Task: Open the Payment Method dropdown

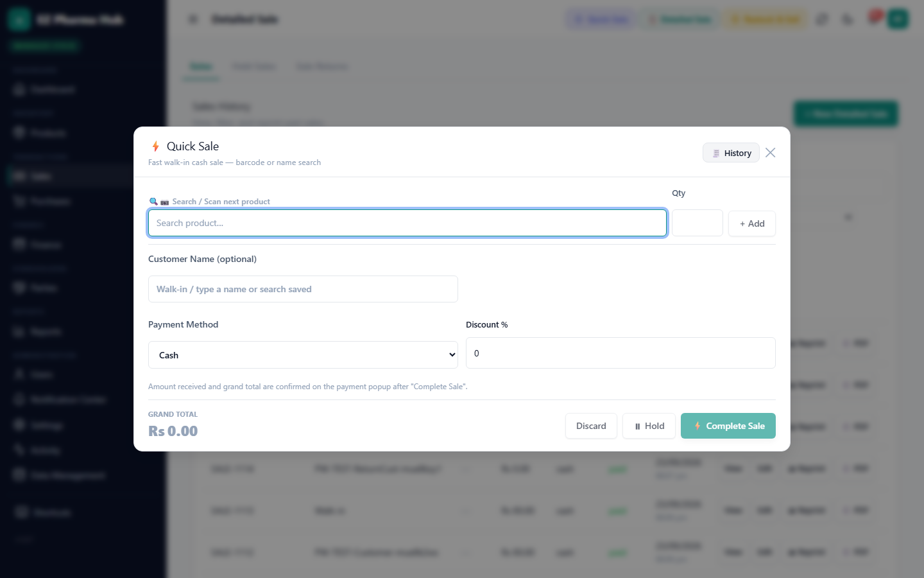Action: (x=303, y=355)
